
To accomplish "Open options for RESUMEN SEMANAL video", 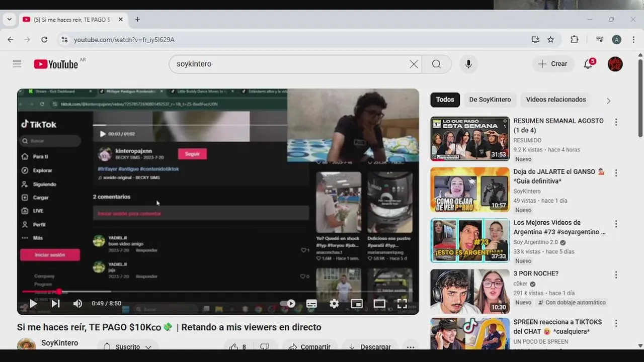I will (616, 122).
